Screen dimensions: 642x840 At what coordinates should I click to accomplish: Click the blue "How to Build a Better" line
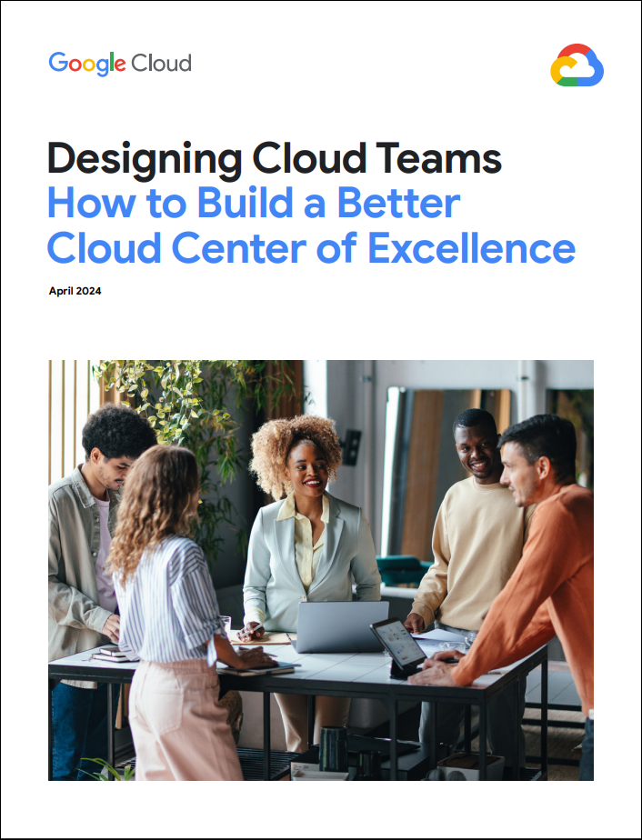pos(254,203)
